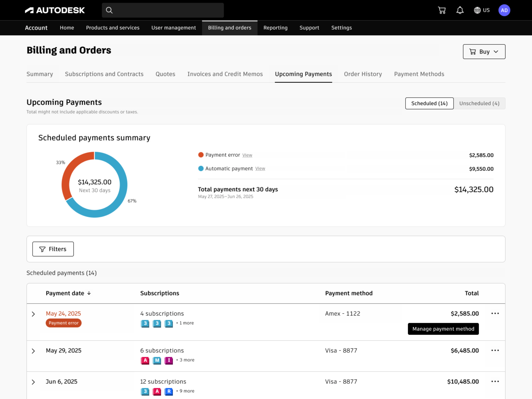Open the notifications bell
The image size is (532, 399).
point(460,10)
